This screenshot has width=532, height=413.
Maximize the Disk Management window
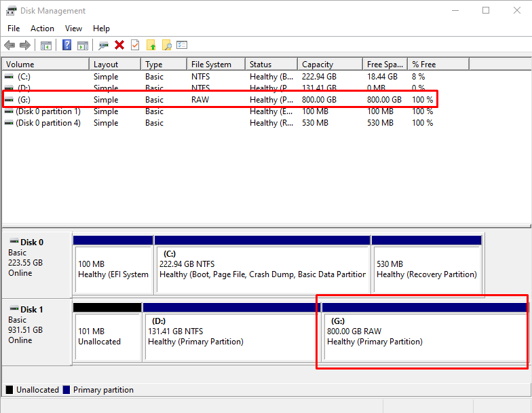486,11
